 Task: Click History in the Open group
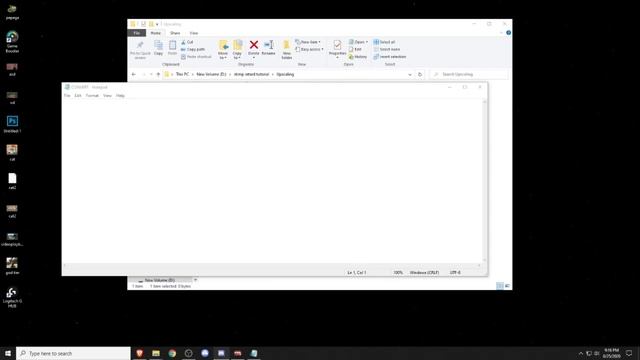coord(358,57)
